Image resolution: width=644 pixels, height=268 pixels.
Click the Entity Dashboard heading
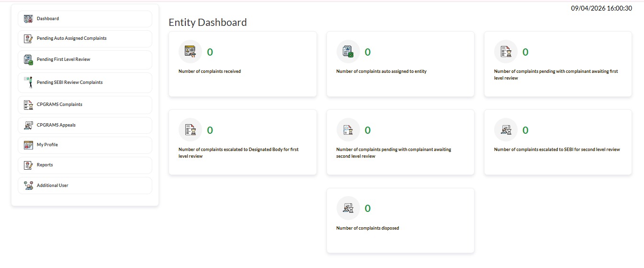(x=208, y=23)
